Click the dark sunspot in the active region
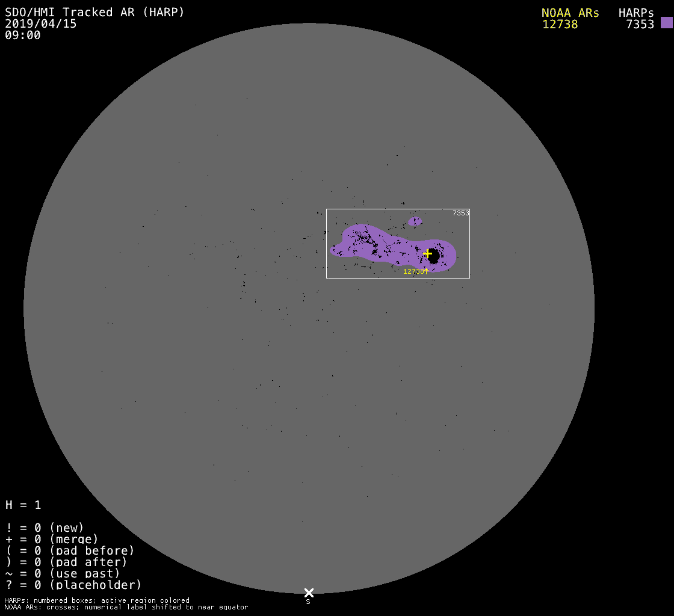This screenshot has height=616, width=674. click(x=433, y=257)
